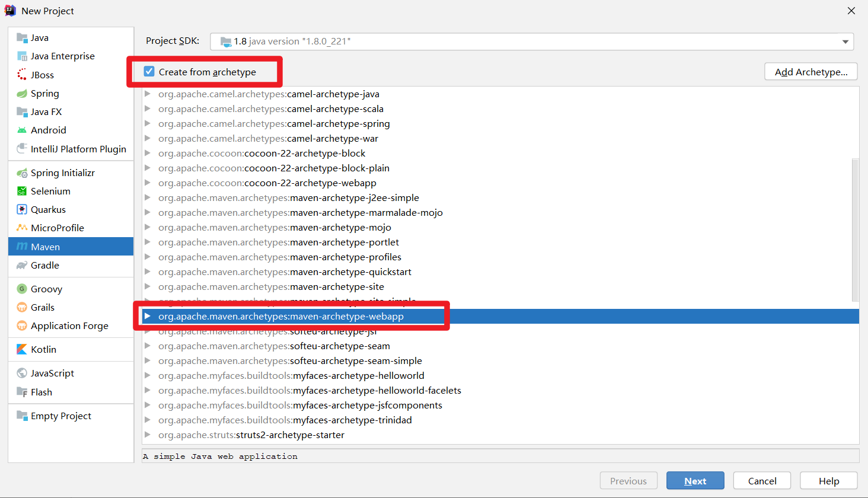
Task: Select Gradle project type
Action: [71, 266]
